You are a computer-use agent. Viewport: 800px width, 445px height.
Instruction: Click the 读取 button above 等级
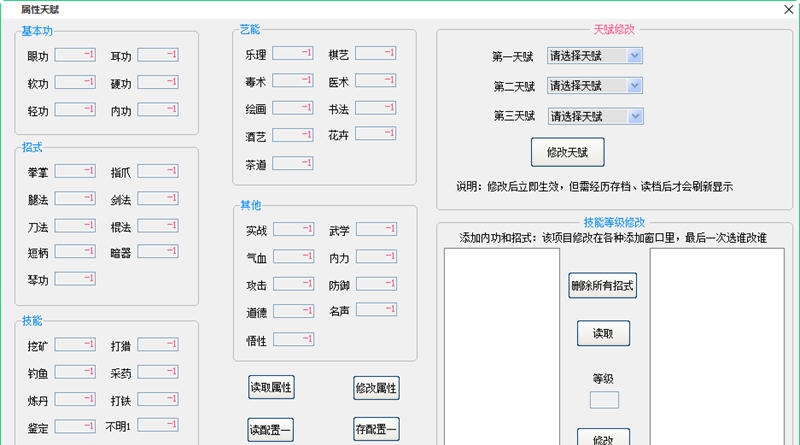pyautogui.click(x=603, y=333)
